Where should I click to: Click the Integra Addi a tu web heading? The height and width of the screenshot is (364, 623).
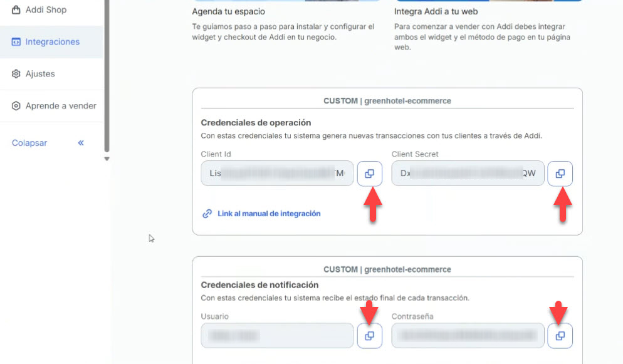click(x=436, y=11)
